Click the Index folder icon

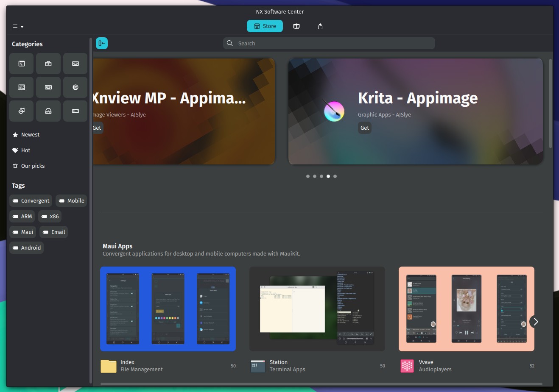click(109, 366)
